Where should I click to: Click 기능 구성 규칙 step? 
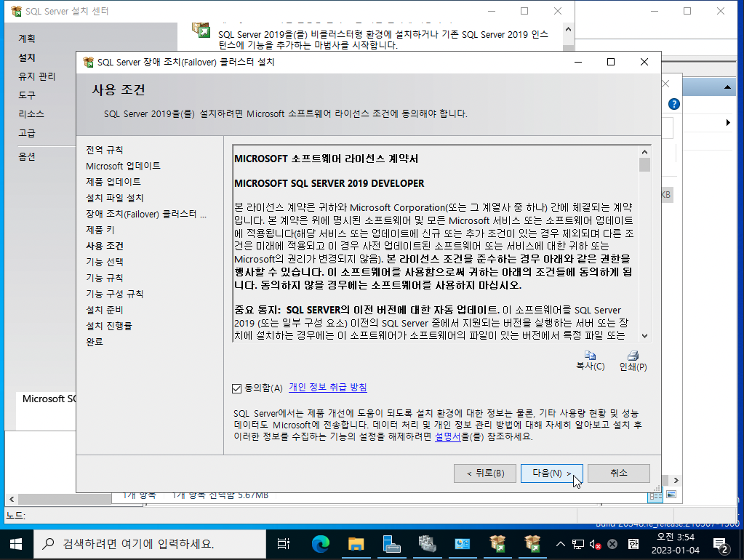[x=114, y=295]
